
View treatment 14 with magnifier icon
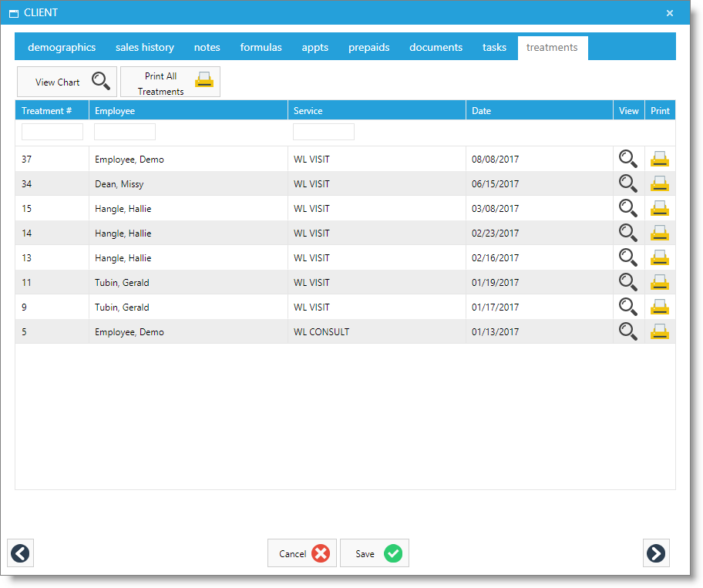[x=628, y=233]
